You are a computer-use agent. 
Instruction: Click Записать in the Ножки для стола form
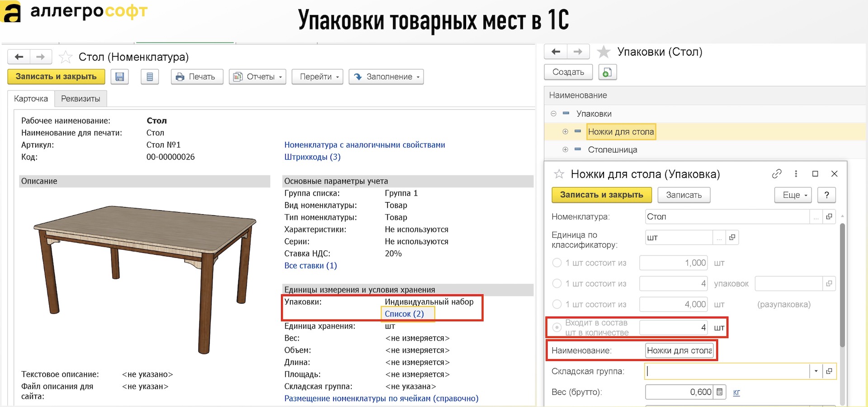tap(684, 195)
